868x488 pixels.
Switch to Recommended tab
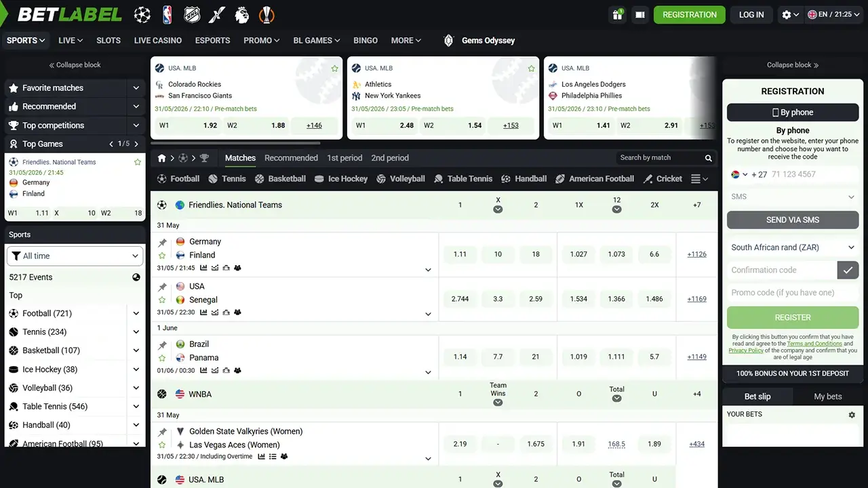(291, 158)
